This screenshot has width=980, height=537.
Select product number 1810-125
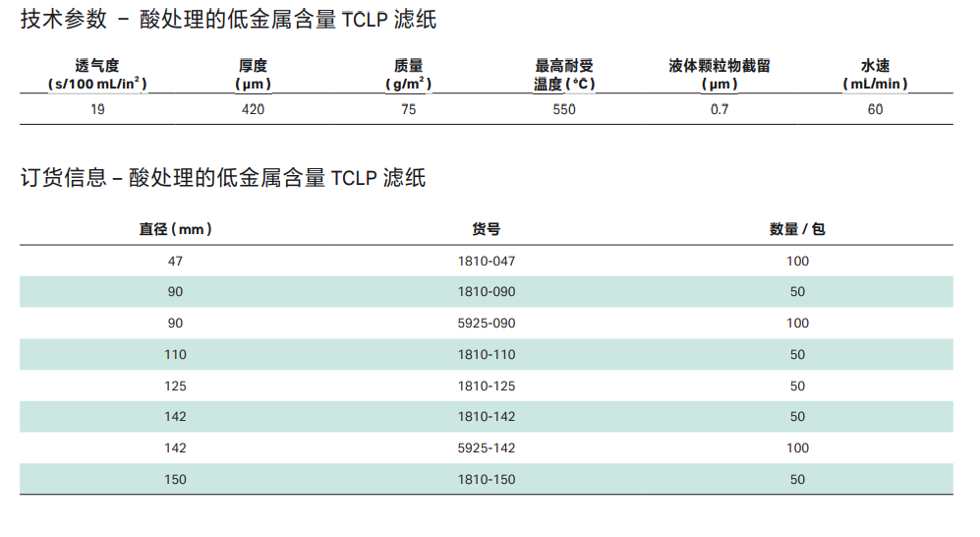(487, 387)
